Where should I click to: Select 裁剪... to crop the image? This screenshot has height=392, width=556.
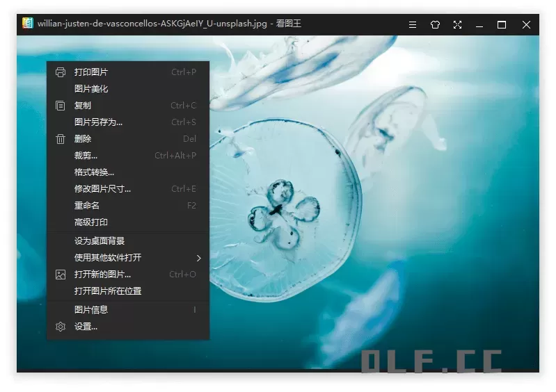pyautogui.click(x=86, y=156)
